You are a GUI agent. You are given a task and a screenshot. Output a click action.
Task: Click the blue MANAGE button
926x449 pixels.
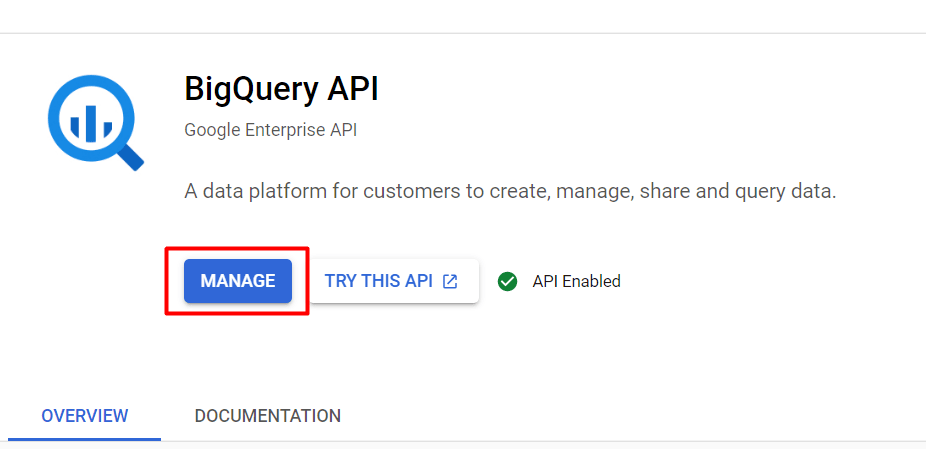click(237, 281)
